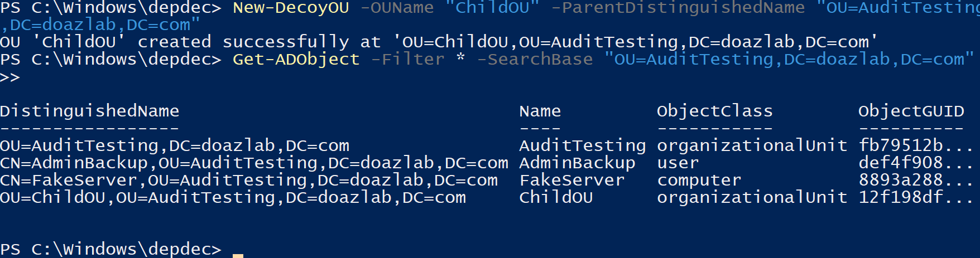Viewport: 980px width, 258px height.
Task: Select the OU=ChildOU distinguished name row
Action: point(233,197)
